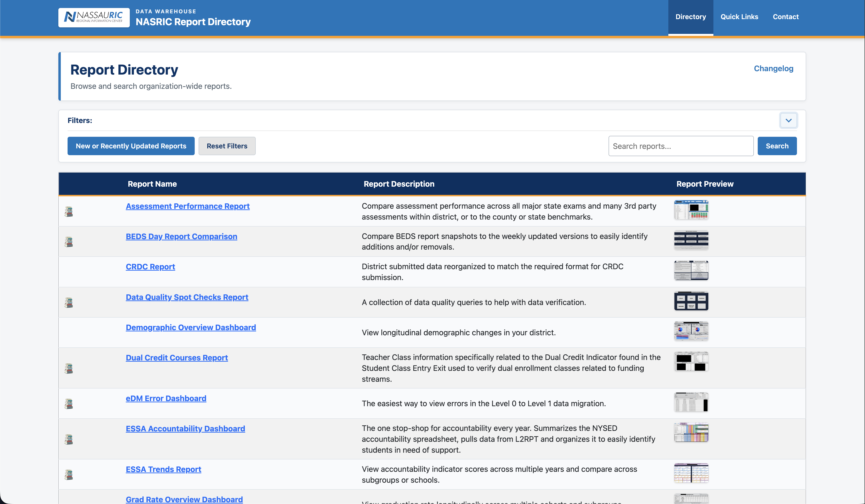Open the ESSA Accountability Dashboard link

tap(185, 428)
